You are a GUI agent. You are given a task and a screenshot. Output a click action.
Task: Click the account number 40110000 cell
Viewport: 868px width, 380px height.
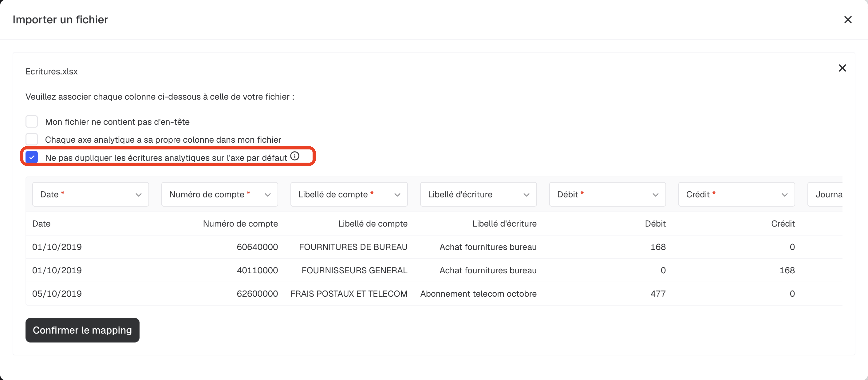(257, 270)
